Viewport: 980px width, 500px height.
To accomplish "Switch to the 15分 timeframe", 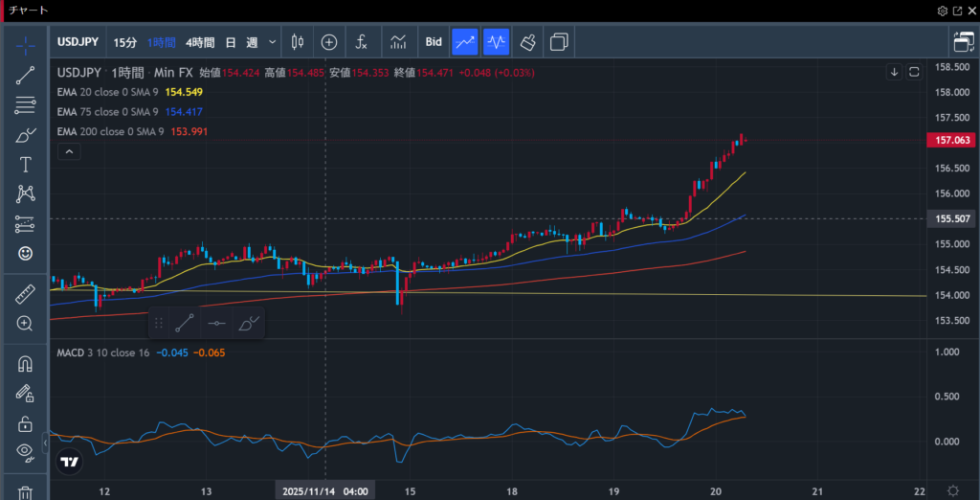I will 124,42.
